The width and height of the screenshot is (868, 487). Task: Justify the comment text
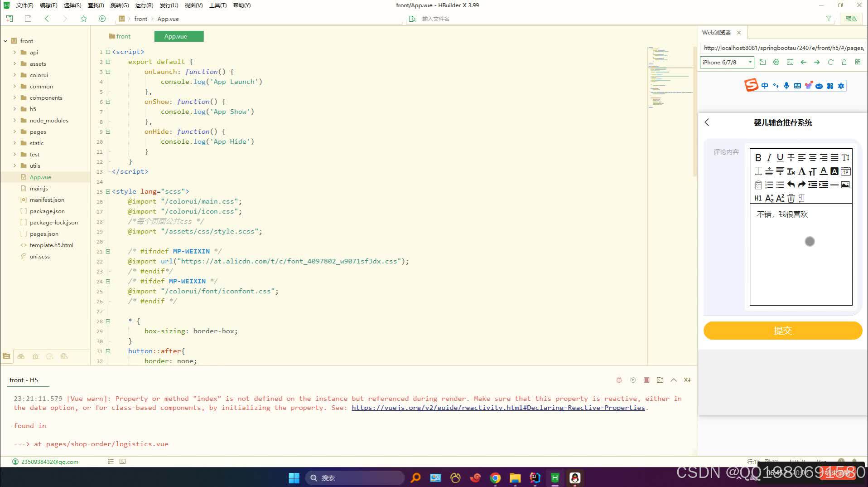tap(834, 158)
